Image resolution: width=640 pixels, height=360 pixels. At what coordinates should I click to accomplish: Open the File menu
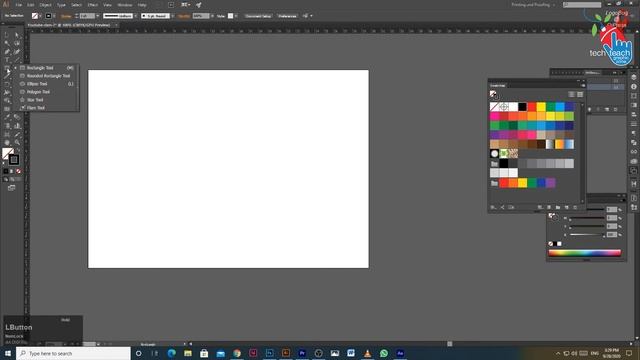click(x=19, y=5)
